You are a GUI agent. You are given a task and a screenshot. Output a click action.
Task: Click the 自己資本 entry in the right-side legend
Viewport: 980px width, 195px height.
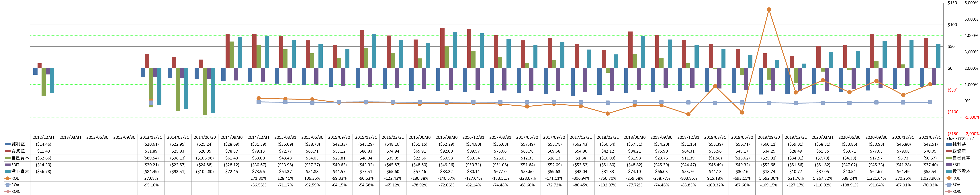coord(958,158)
